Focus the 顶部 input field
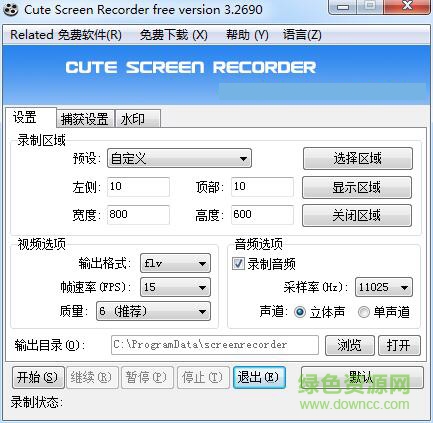Screen dimensions: 433x423 [262, 187]
